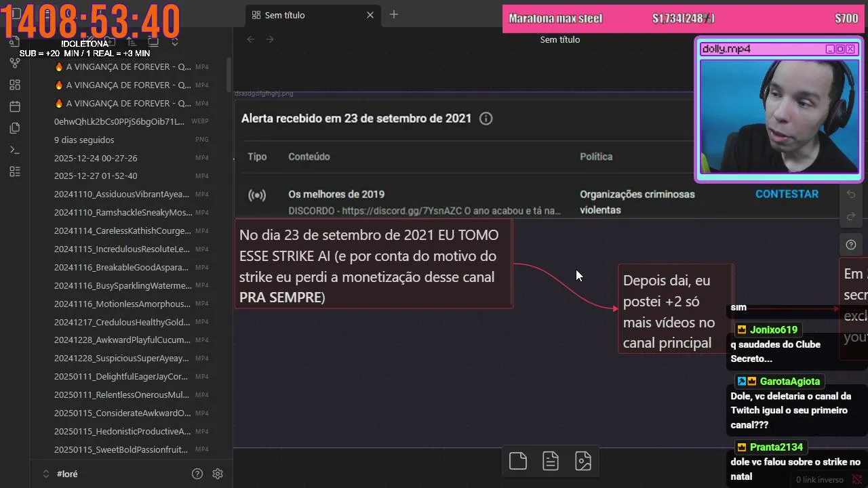Open 20250115_HedonisticProductiveA file
Screen dimensions: 868x488
coord(122,432)
